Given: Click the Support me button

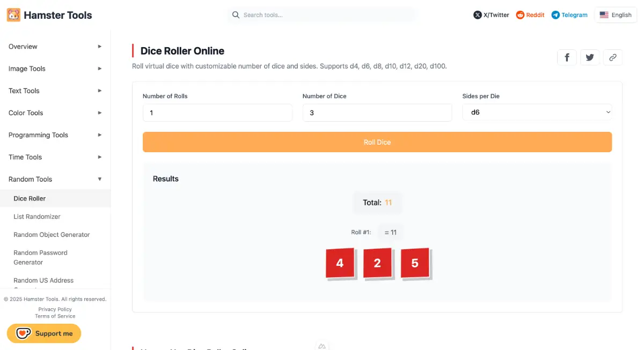Looking at the screenshot, I should [44, 333].
